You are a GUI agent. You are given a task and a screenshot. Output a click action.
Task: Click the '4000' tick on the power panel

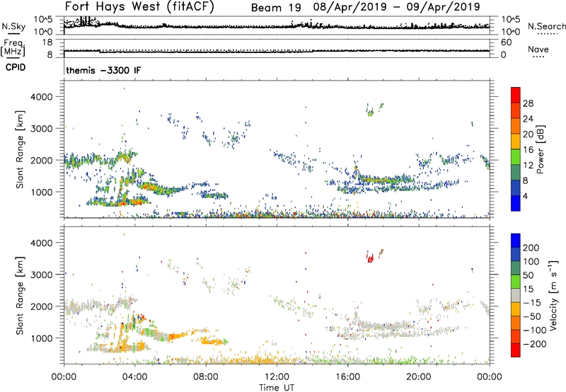tap(42, 97)
